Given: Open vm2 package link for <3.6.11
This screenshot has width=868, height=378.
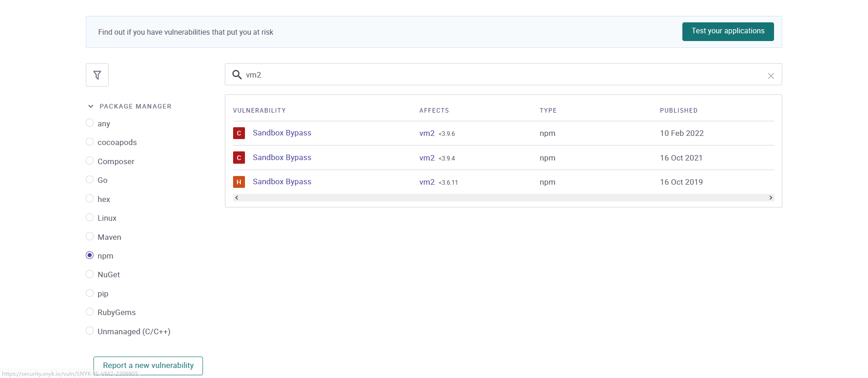Looking at the screenshot, I should coord(427,182).
